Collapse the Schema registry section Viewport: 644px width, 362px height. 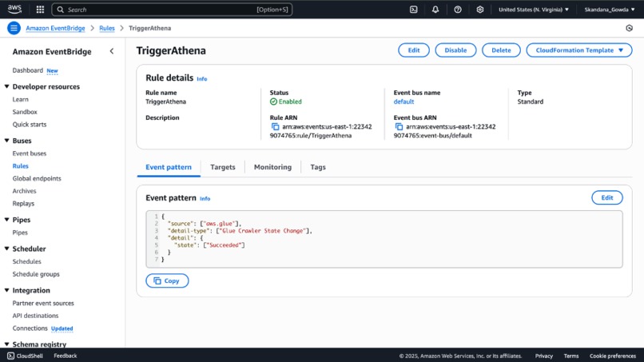pos(7,344)
